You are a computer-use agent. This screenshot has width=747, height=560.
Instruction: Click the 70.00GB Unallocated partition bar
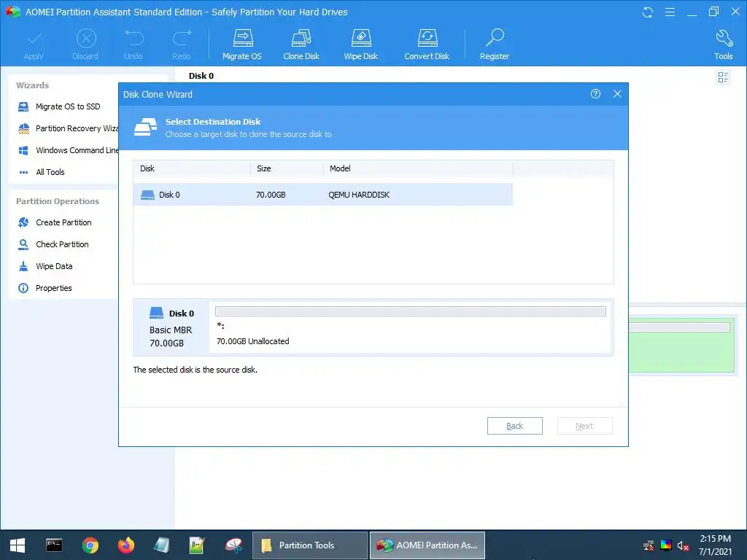410,311
